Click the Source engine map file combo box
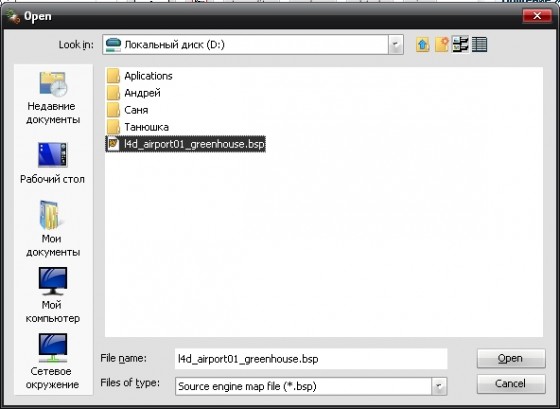Image resolution: width=560 pixels, height=409 pixels. point(311,386)
